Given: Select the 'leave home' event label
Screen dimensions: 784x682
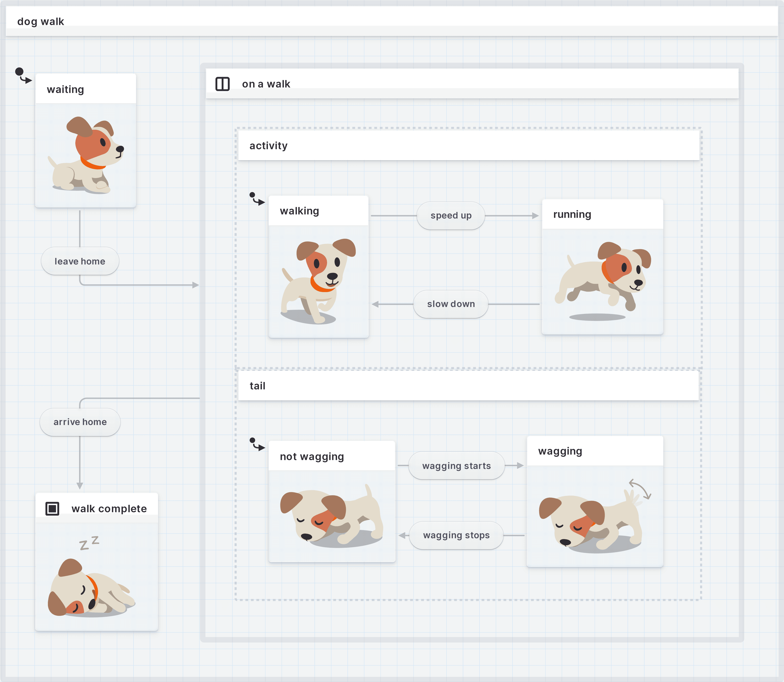Looking at the screenshot, I should (x=80, y=261).
